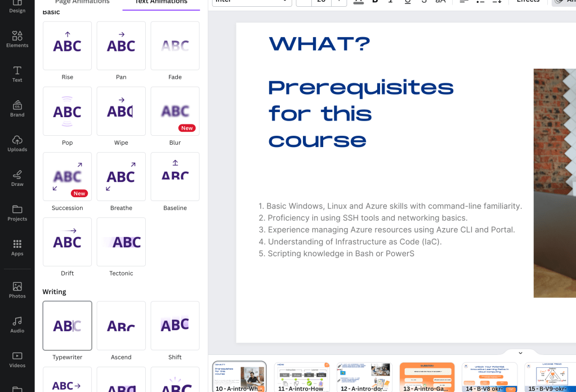Image resolution: width=576 pixels, height=392 pixels.
Task: Select the Typewriter writing animation
Action: point(67,326)
